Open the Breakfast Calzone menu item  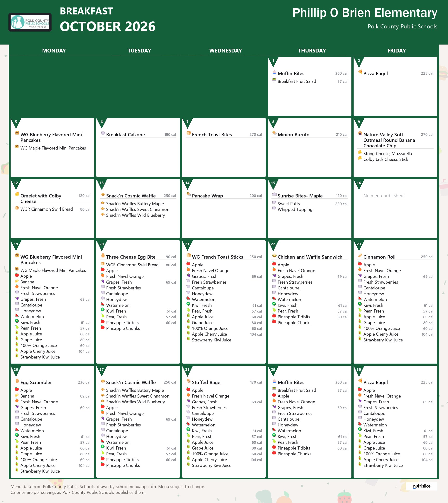(125, 135)
